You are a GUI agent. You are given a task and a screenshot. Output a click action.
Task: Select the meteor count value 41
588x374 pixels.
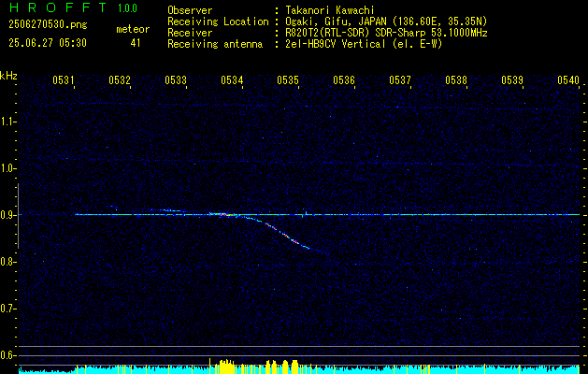coord(136,43)
